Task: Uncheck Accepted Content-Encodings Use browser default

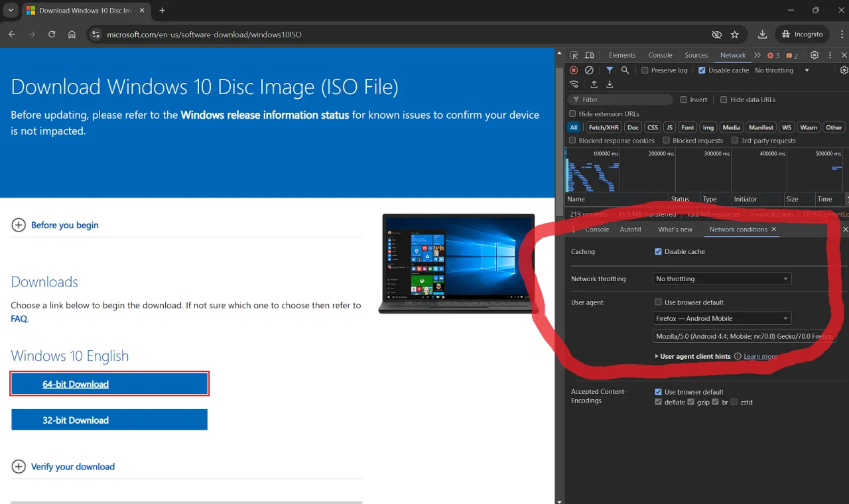Action: pyautogui.click(x=658, y=392)
